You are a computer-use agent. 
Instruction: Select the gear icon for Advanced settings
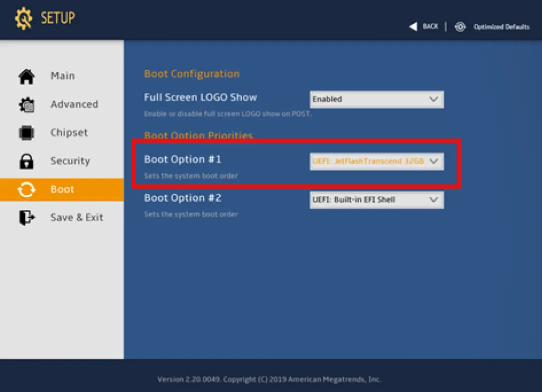[x=26, y=104]
